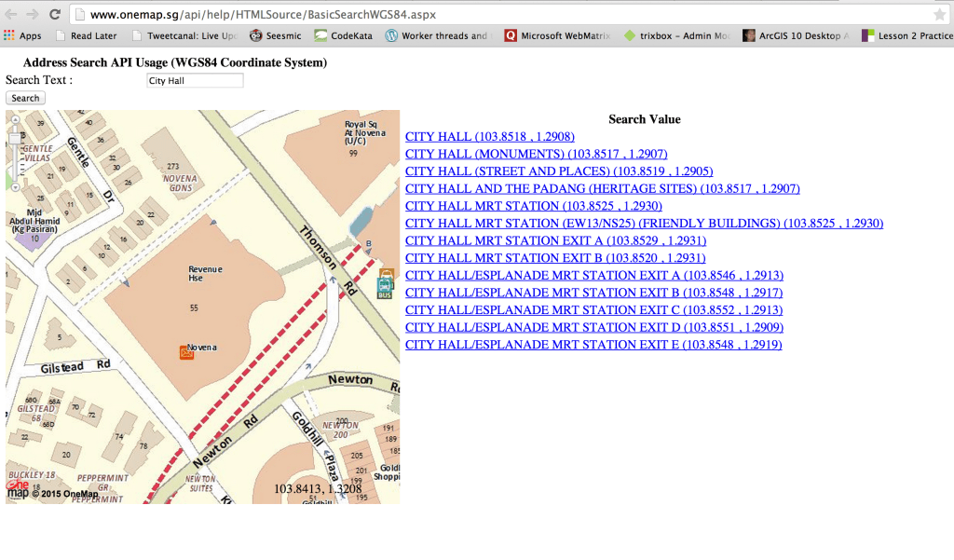Click the browser address bar
This screenshot has height=560, width=954.
tap(373, 14)
